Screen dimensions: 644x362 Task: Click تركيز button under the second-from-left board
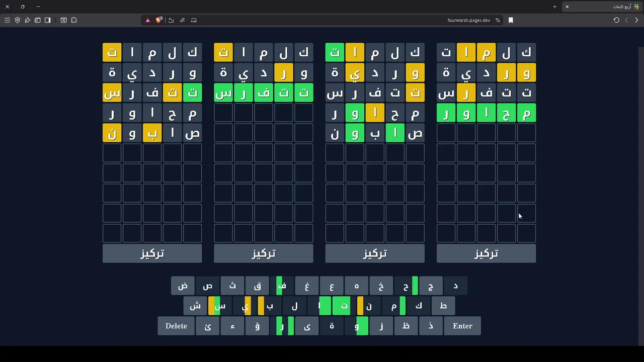[x=264, y=253]
